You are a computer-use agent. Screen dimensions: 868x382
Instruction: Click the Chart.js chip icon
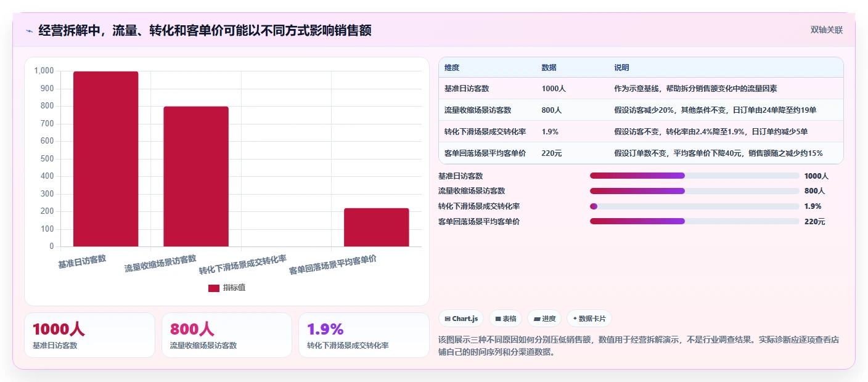tap(448, 319)
